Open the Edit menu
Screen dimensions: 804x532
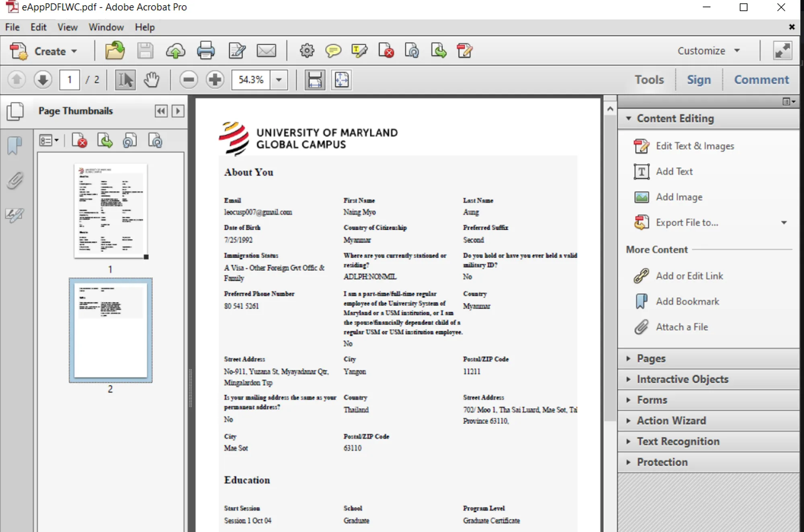click(x=38, y=27)
